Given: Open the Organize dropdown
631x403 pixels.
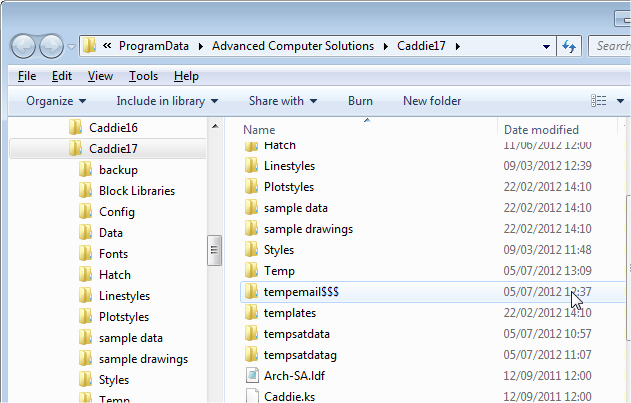Looking at the screenshot, I should click(56, 101).
